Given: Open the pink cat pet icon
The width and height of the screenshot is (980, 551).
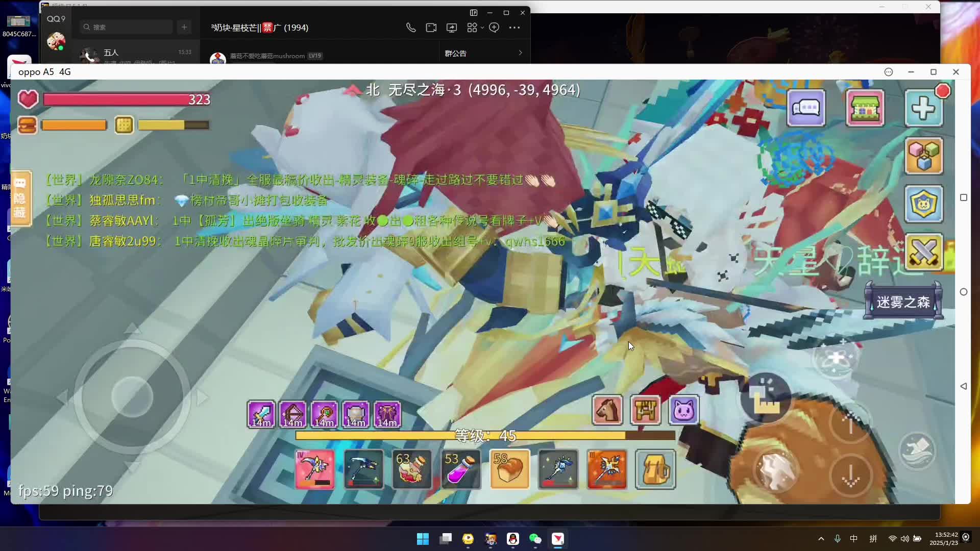Looking at the screenshot, I should [x=683, y=410].
